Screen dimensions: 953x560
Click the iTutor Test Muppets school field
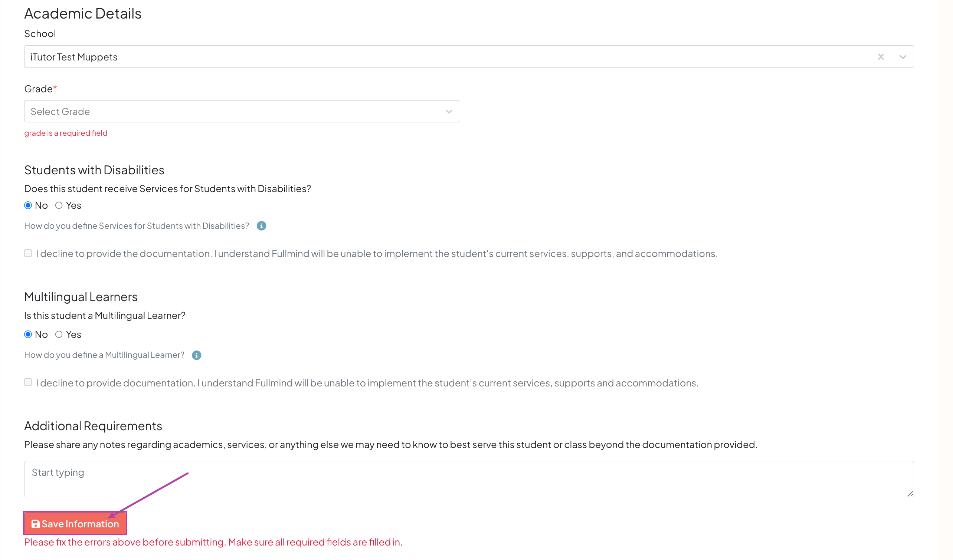(469, 57)
